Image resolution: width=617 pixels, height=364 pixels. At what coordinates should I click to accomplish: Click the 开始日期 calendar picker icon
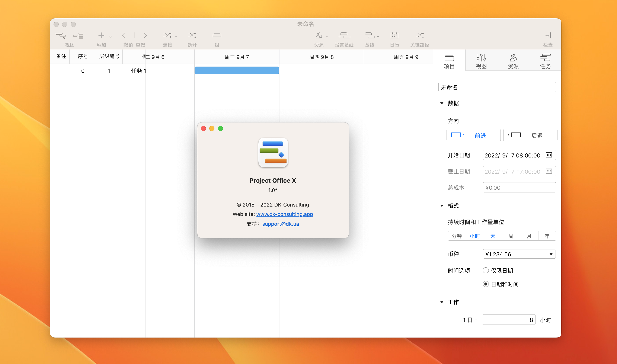pyautogui.click(x=549, y=155)
